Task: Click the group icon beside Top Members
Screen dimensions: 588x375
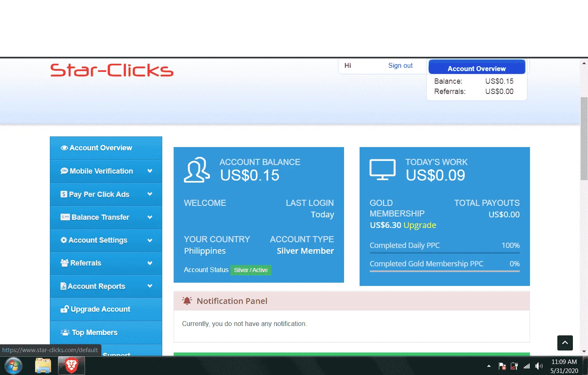Action: coord(65,333)
